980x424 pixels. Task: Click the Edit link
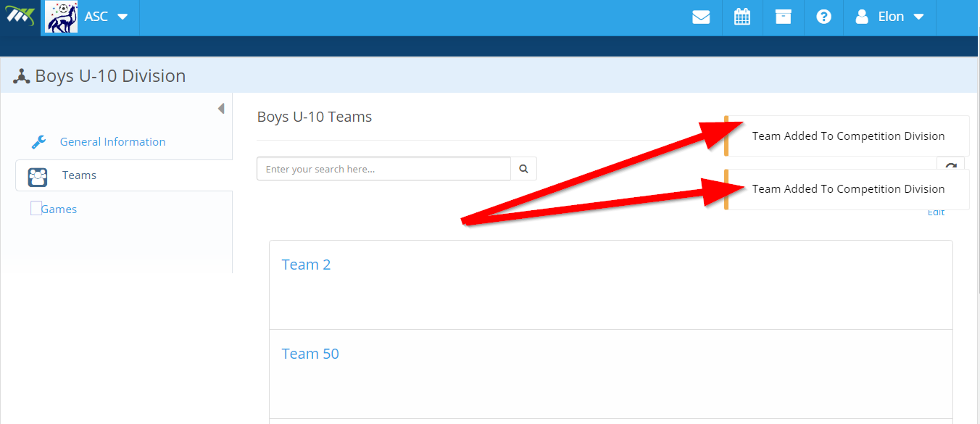pos(936,212)
